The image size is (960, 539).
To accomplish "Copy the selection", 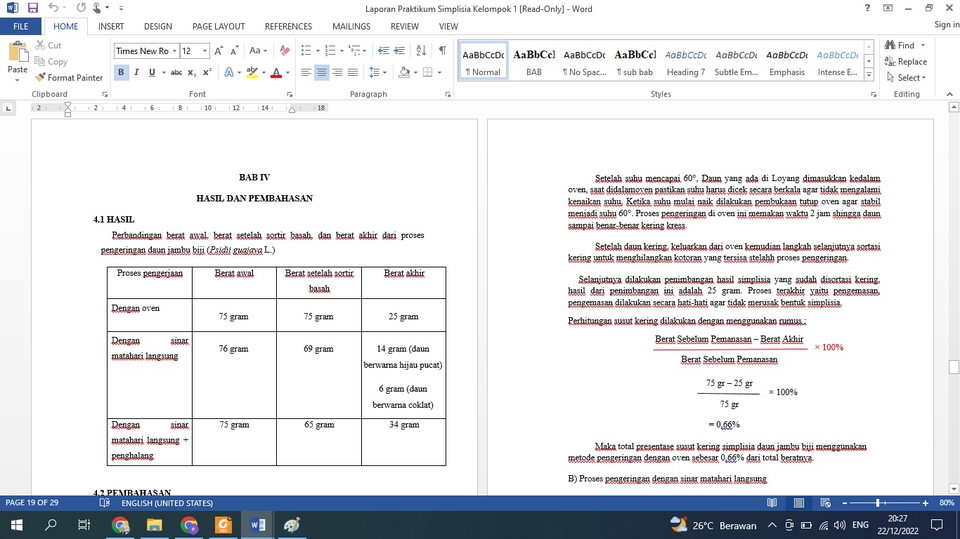I will (x=51, y=61).
